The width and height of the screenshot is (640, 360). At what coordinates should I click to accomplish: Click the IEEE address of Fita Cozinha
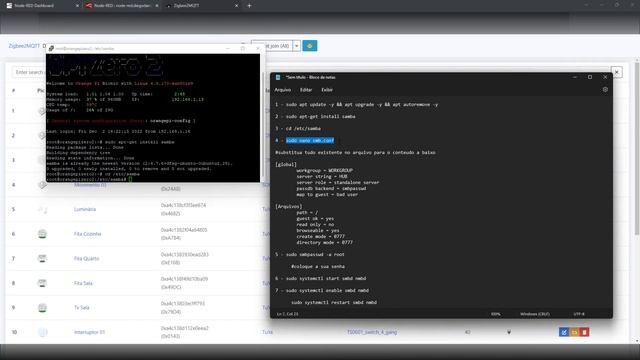click(184, 230)
